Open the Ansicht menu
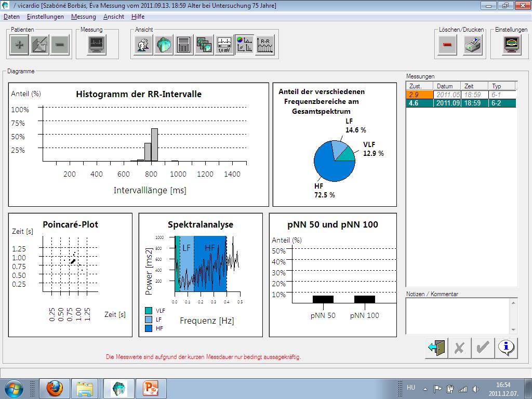532x399 pixels. click(x=114, y=17)
